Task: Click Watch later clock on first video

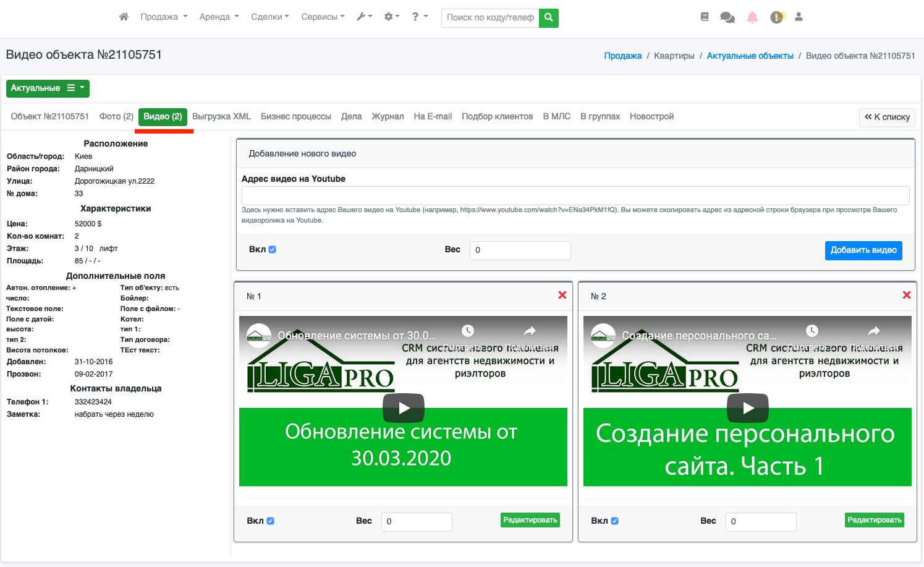Action: click(468, 331)
